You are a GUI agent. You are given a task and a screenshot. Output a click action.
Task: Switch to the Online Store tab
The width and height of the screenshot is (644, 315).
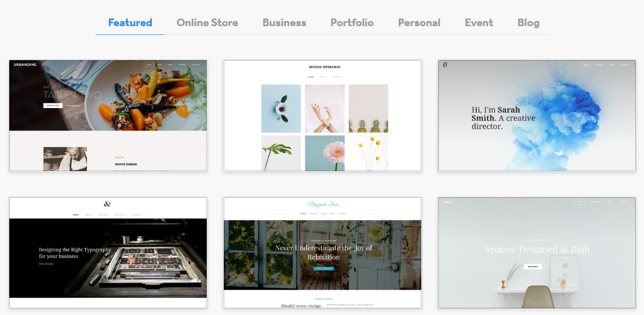207,23
